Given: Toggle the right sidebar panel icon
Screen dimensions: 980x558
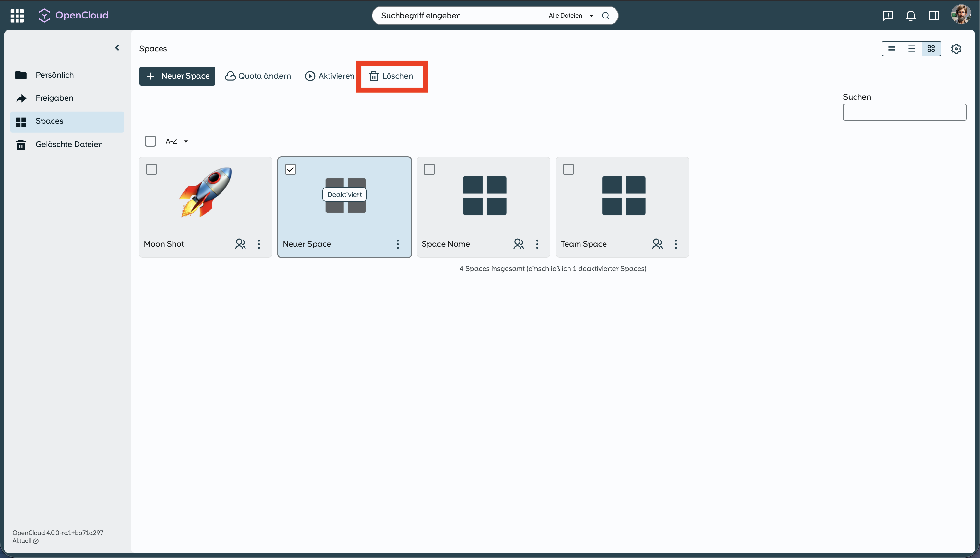Looking at the screenshot, I should pyautogui.click(x=934, y=16).
